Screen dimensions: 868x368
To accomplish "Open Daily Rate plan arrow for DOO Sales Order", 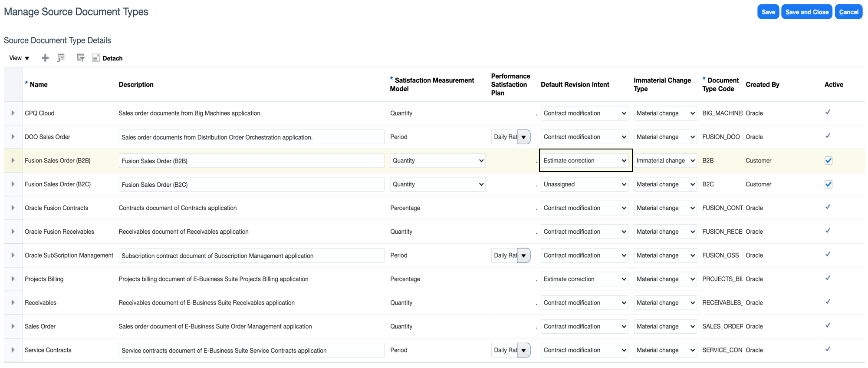I will pyautogui.click(x=524, y=137).
